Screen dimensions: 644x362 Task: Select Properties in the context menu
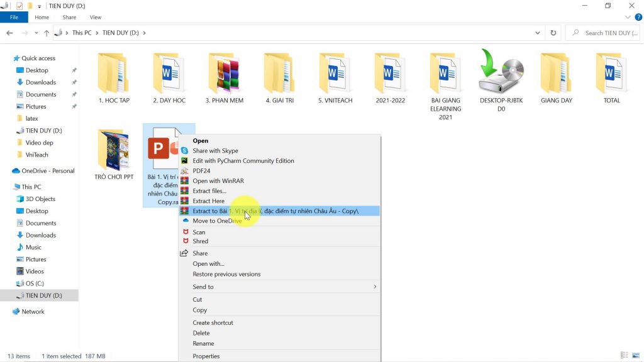pos(206,356)
